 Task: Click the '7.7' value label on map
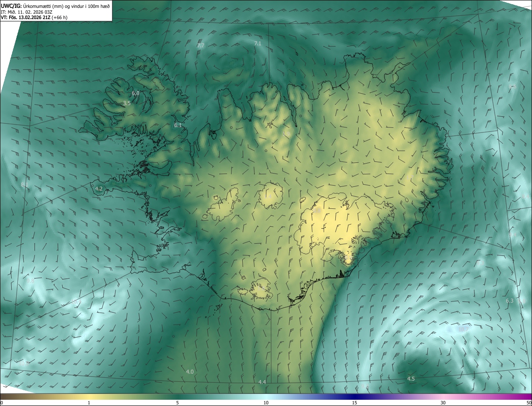click(201, 46)
